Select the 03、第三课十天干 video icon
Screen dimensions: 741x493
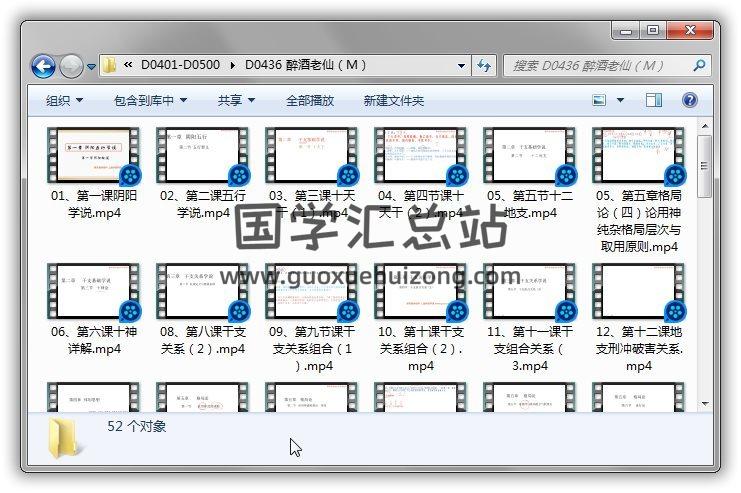point(311,156)
